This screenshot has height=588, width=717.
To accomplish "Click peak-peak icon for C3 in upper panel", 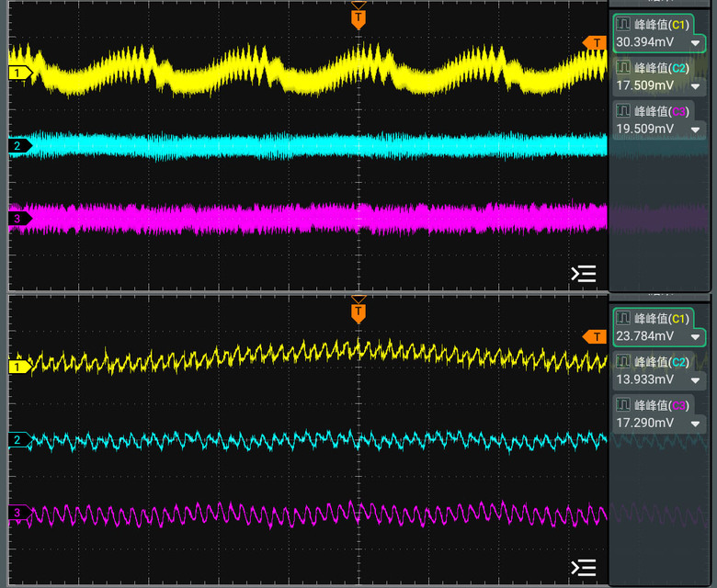I will [x=623, y=110].
